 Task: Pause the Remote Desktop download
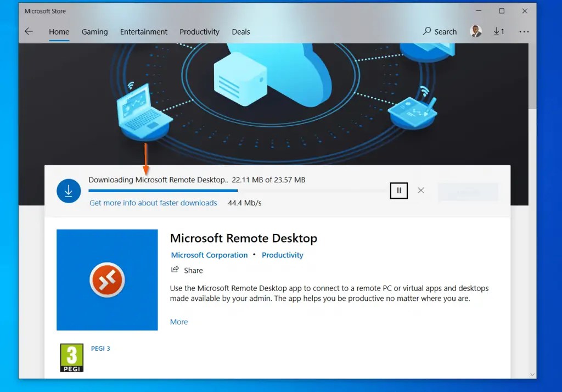[x=399, y=191]
